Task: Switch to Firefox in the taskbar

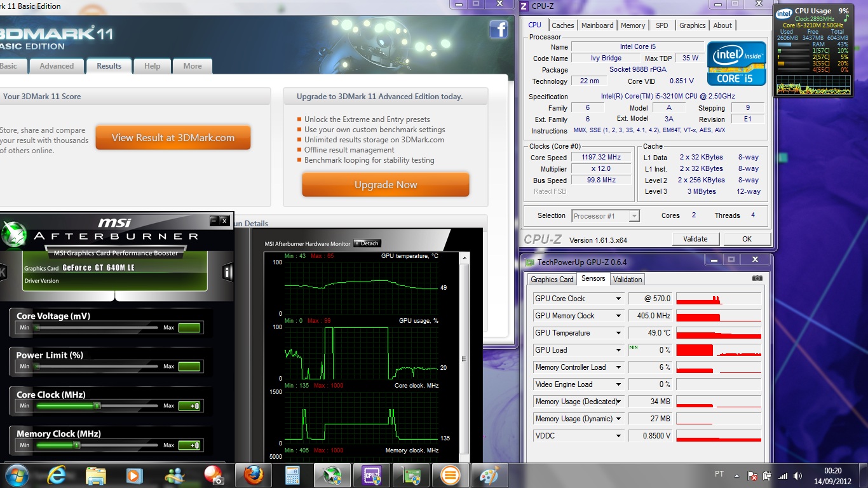Action: (254, 475)
